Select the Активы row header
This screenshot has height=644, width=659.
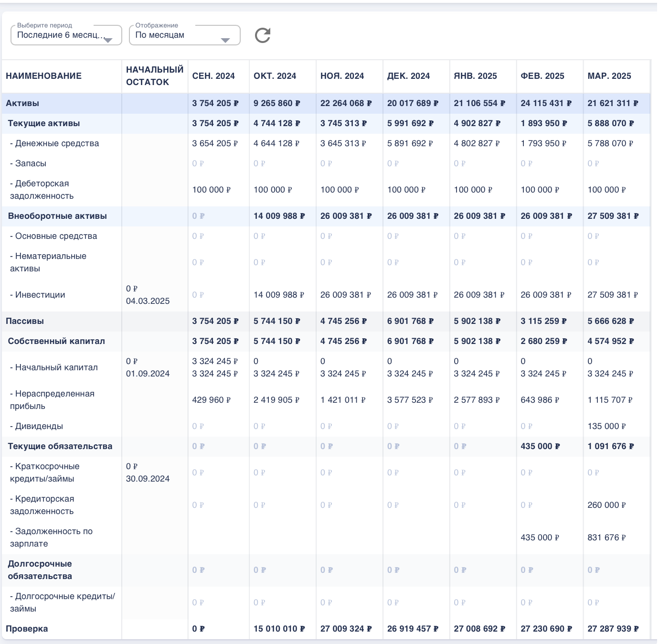tap(22, 103)
